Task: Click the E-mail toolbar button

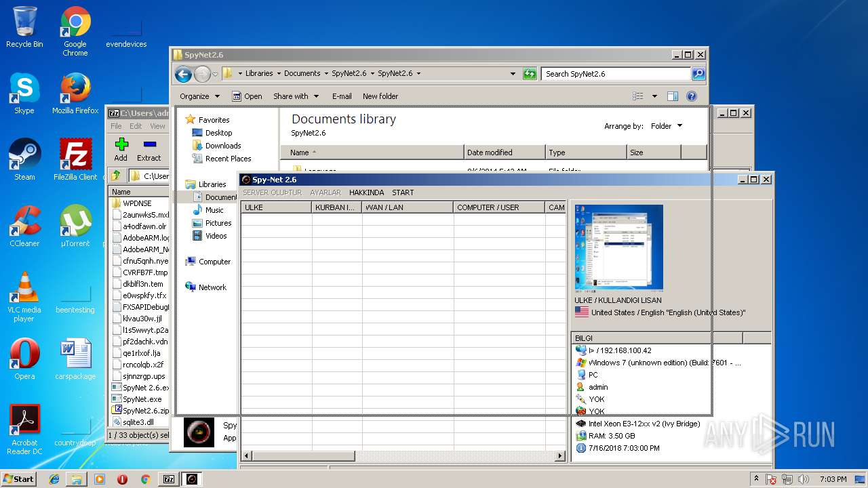Action: [342, 96]
